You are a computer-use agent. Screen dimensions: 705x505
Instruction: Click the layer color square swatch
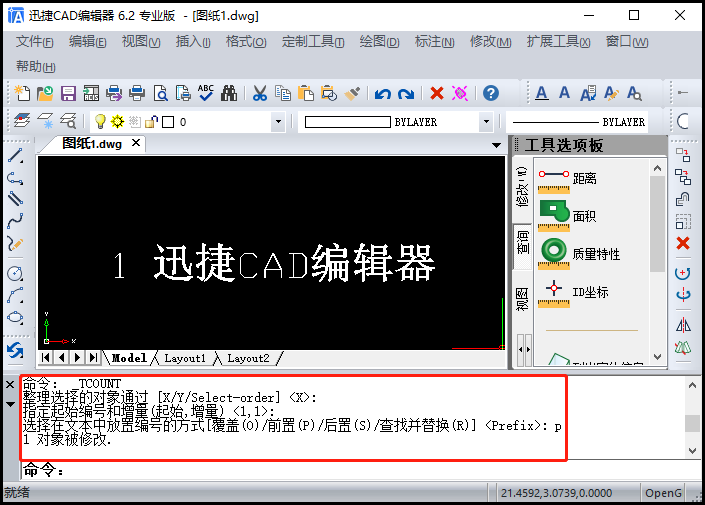coord(168,122)
